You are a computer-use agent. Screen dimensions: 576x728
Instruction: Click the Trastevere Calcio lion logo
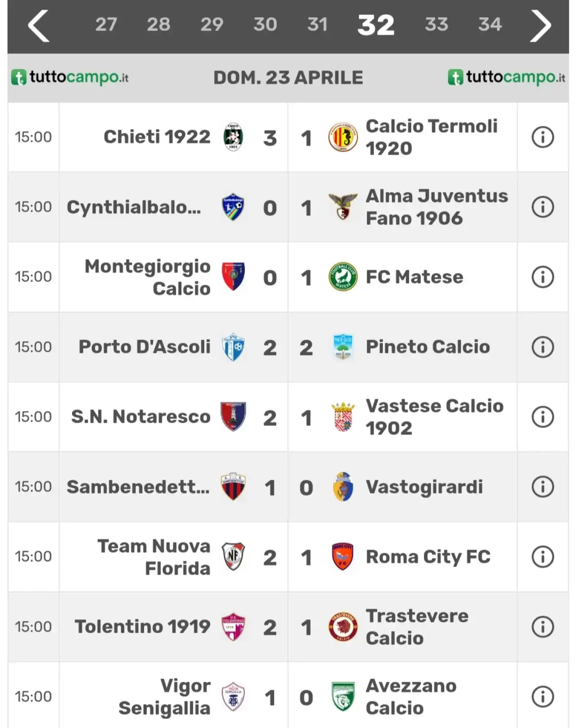click(x=343, y=627)
